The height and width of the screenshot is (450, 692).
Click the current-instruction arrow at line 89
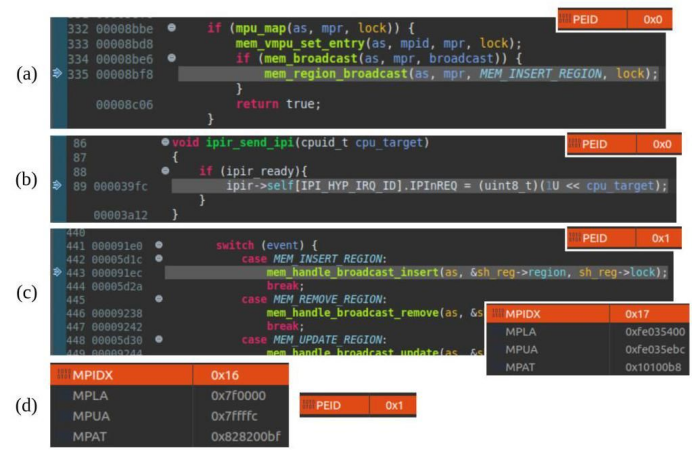(x=57, y=185)
